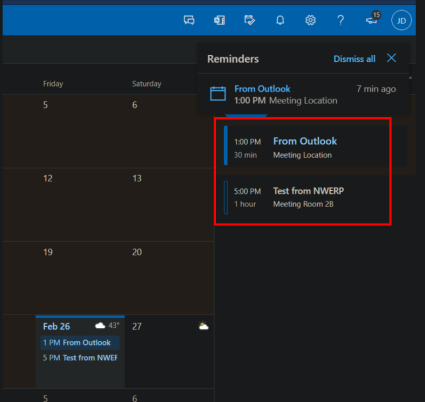Select Saturday the 27th cell
The height and width of the screenshot is (402, 425).
coord(169,351)
